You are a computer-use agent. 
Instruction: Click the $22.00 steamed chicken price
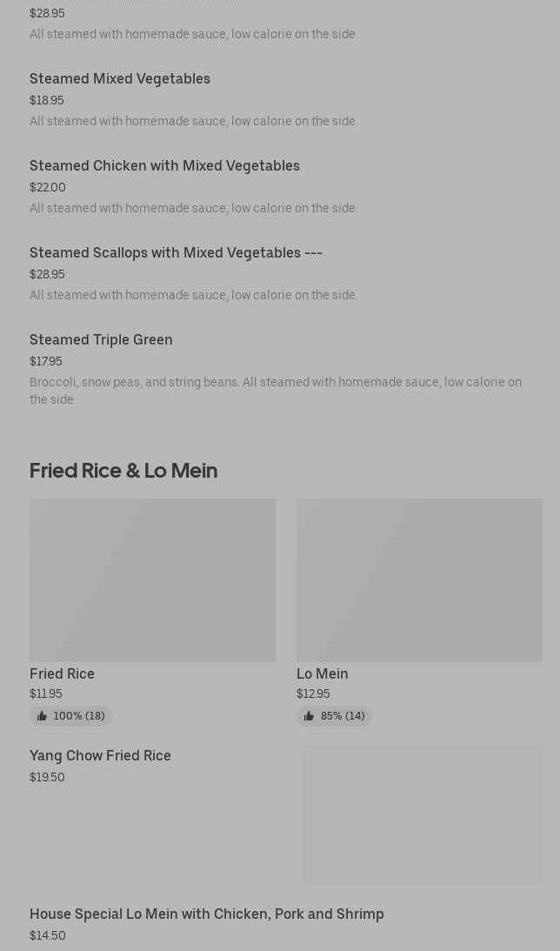pyautogui.click(x=48, y=187)
